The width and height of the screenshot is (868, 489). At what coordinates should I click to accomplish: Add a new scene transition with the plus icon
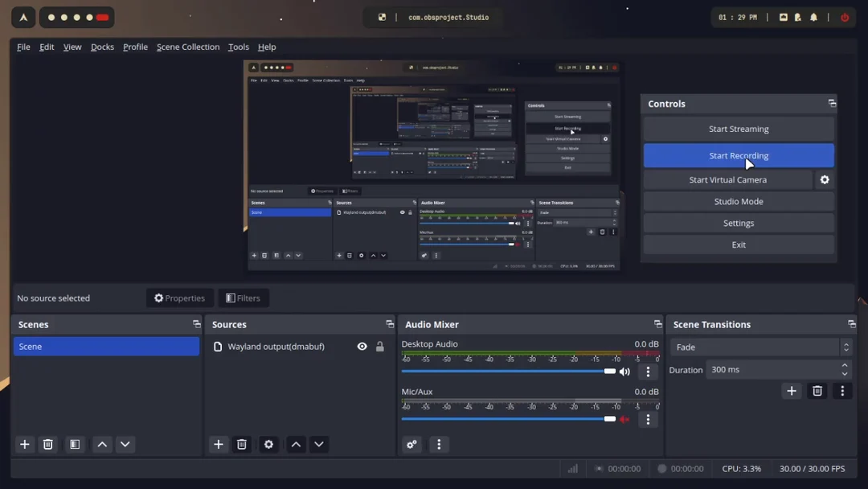pyautogui.click(x=791, y=390)
